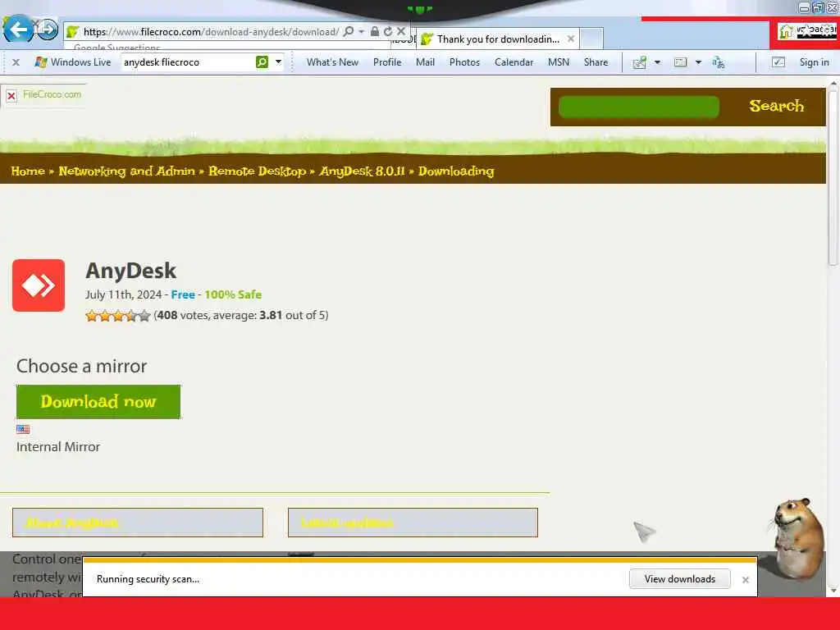The height and width of the screenshot is (630, 840).
Task: Open the Latest updates section tab
Action: [413, 523]
